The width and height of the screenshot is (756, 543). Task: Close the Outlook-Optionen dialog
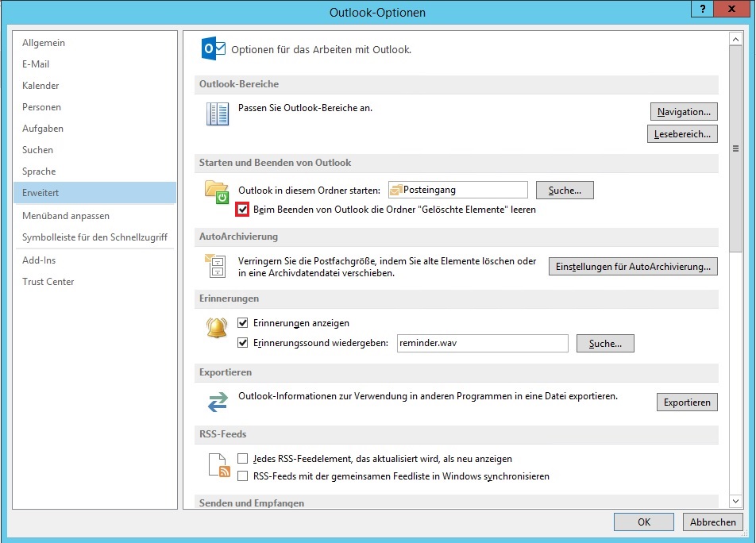732,9
